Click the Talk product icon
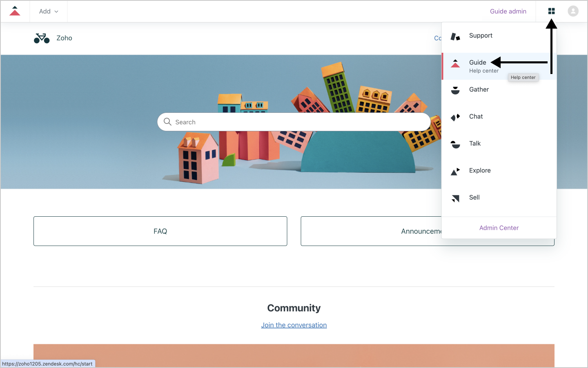Viewport: 588px width, 368px height. [x=455, y=144]
